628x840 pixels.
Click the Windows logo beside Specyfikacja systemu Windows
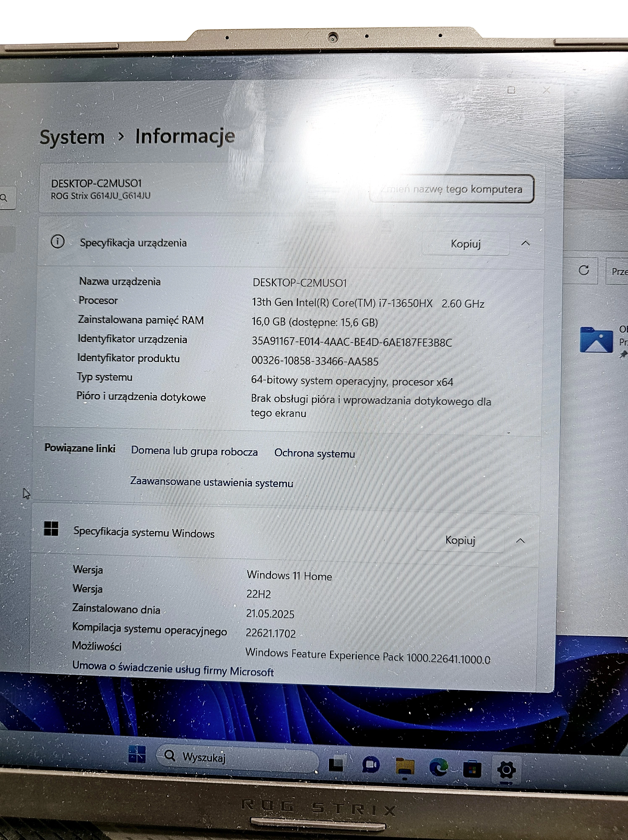[x=51, y=528]
